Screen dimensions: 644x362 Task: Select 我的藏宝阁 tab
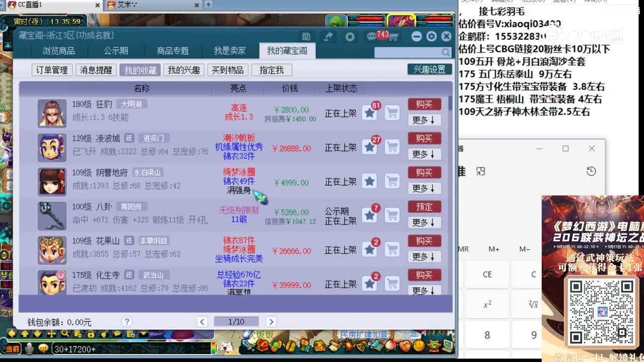[287, 51]
